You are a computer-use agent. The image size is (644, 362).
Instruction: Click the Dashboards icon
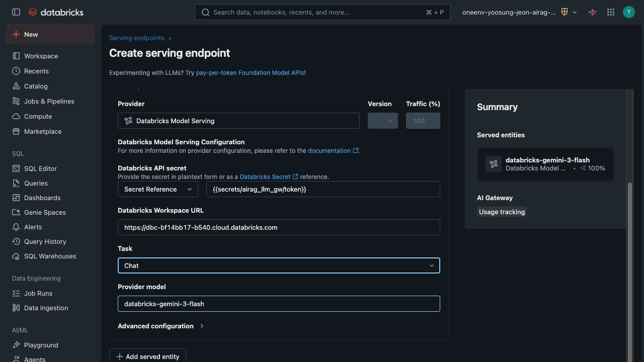tap(16, 198)
